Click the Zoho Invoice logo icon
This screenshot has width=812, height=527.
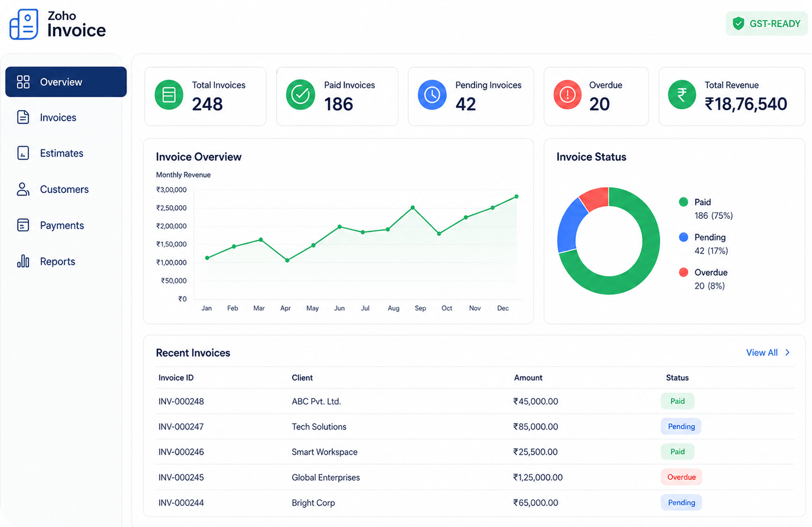[x=24, y=24]
